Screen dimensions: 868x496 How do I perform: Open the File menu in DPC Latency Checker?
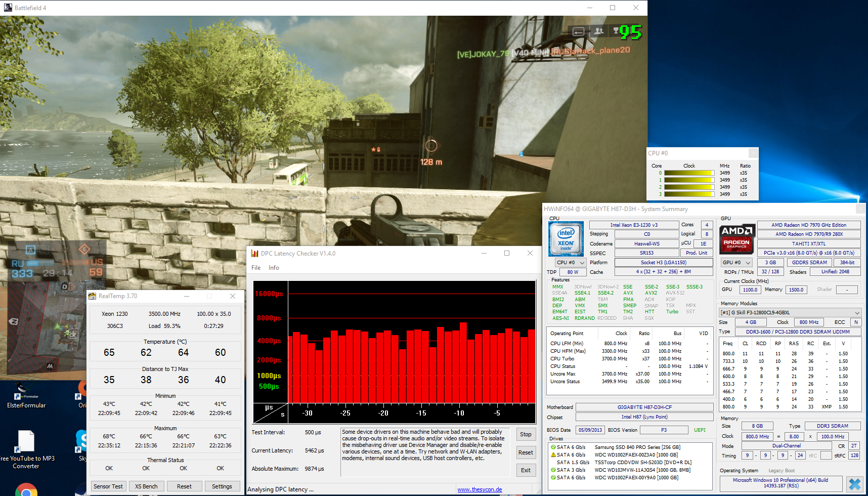click(x=256, y=268)
